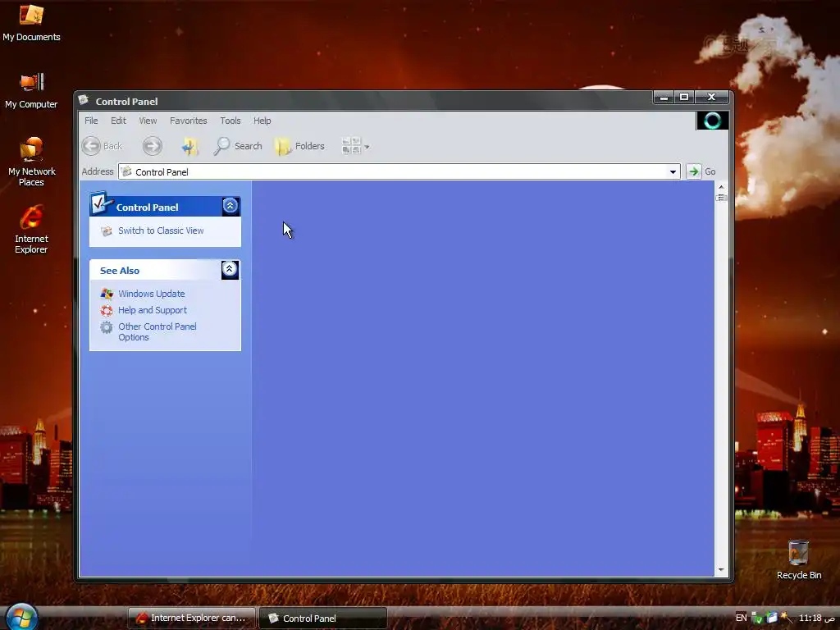Maximize the Control Panel window
The image size is (840, 630).
point(684,97)
